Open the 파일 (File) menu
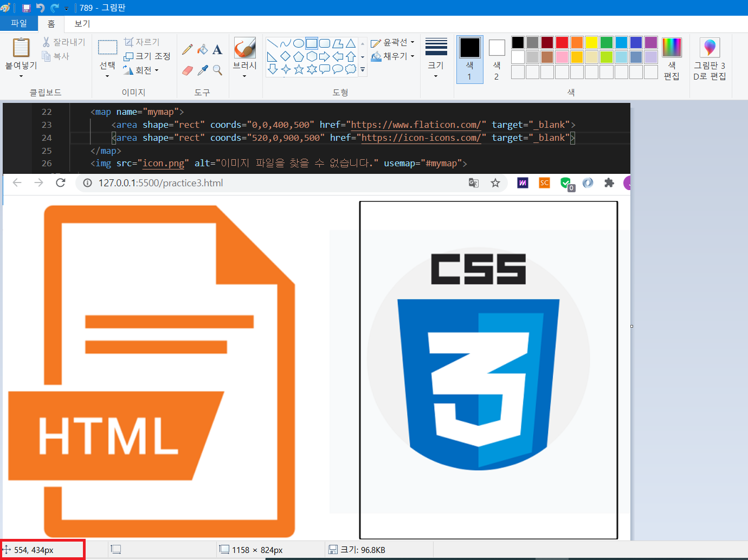Viewport: 748px width, 560px height. [19, 23]
